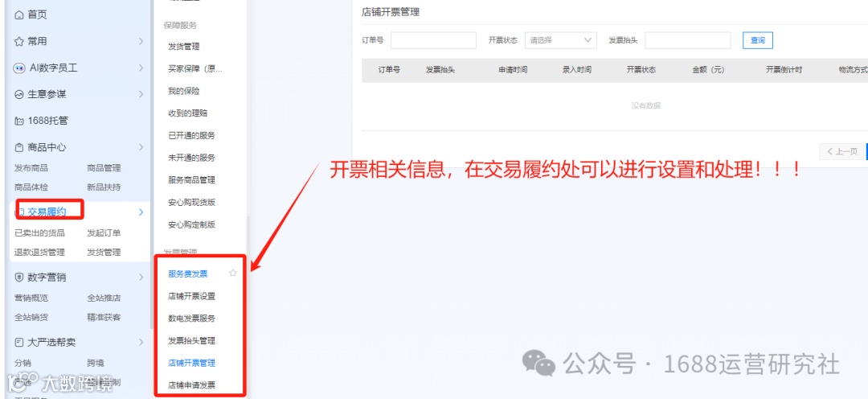Expand the 交易履约 chevron arrow
This screenshot has height=399, width=868.
pos(141,212)
